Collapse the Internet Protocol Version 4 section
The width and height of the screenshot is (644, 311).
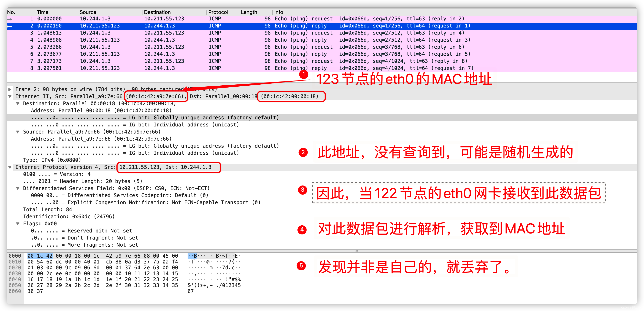click(10, 167)
